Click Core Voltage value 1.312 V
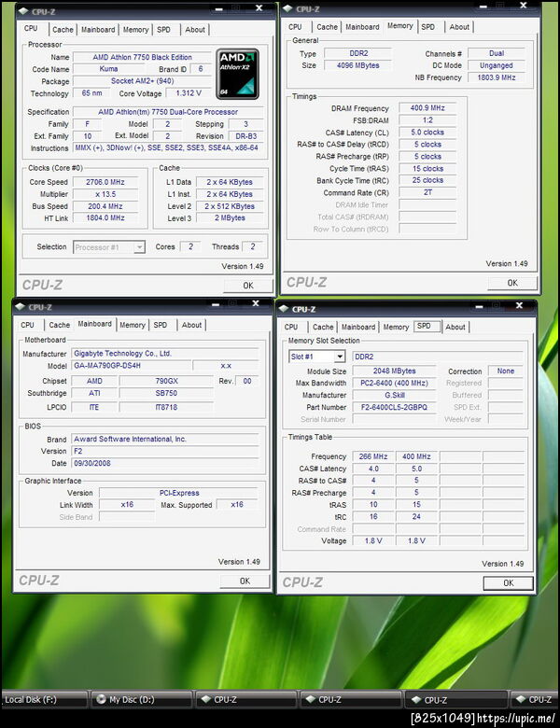The image size is (560, 728). pos(189,92)
